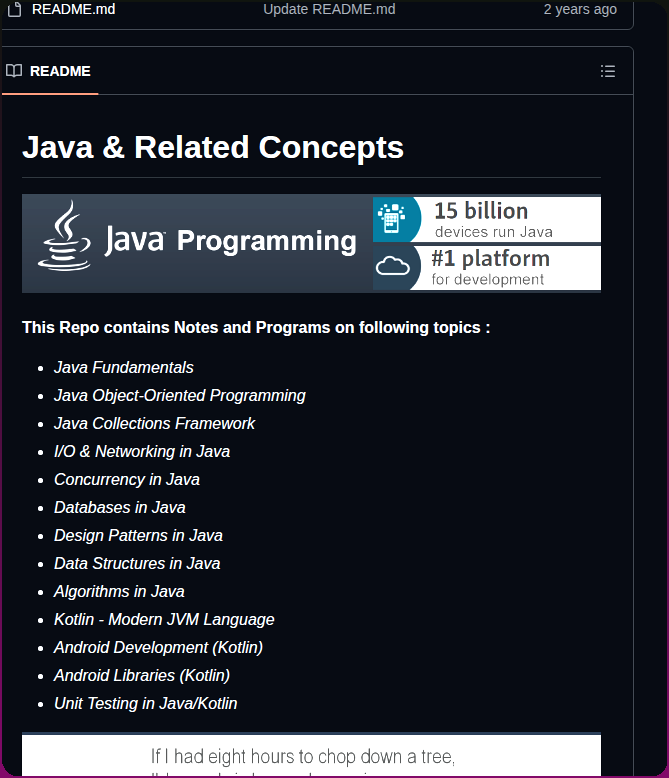The image size is (669, 778).
Task: Select 'Databases in Java' list item
Action: pyautogui.click(x=120, y=508)
